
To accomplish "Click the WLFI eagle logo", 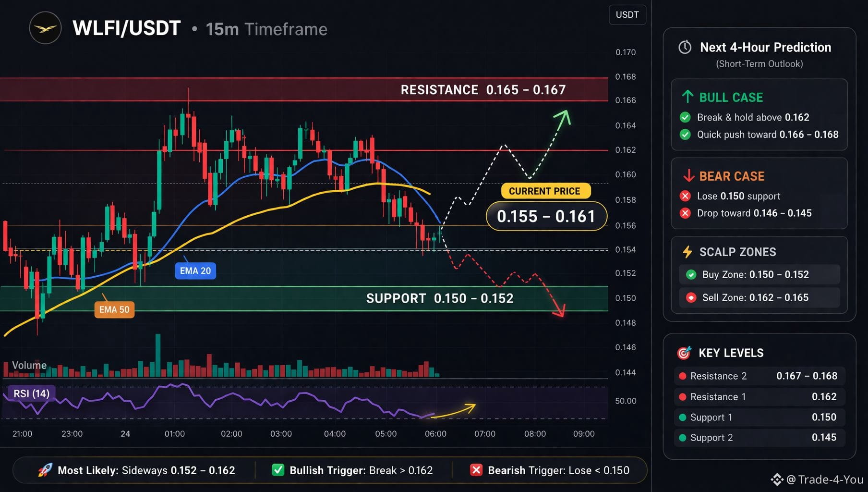I will point(45,28).
